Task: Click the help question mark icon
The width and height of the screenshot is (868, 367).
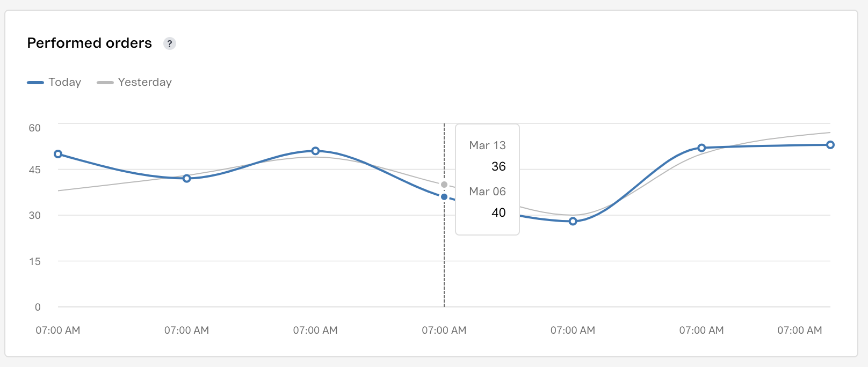Action: coord(170,43)
